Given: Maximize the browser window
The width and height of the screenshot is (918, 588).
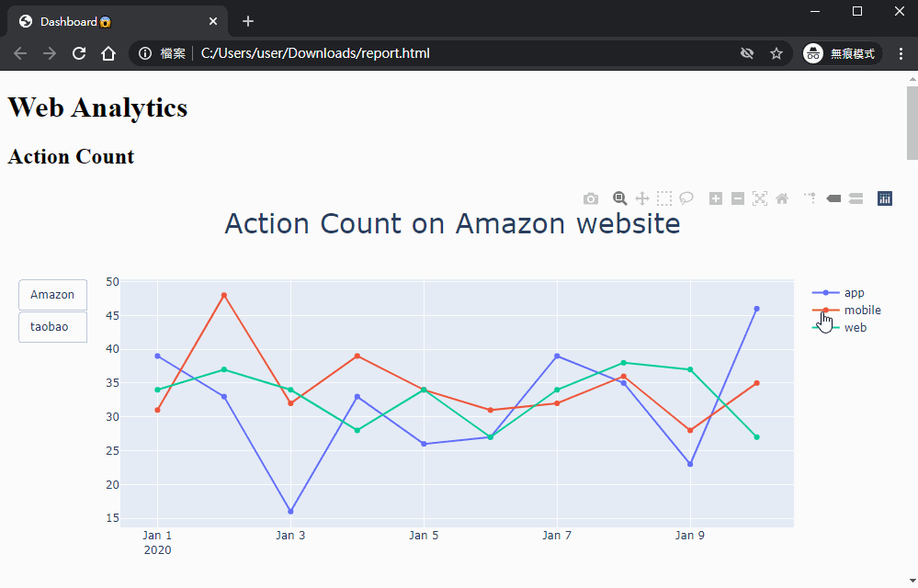Looking at the screenshot, I should click(x=857, y=11).
